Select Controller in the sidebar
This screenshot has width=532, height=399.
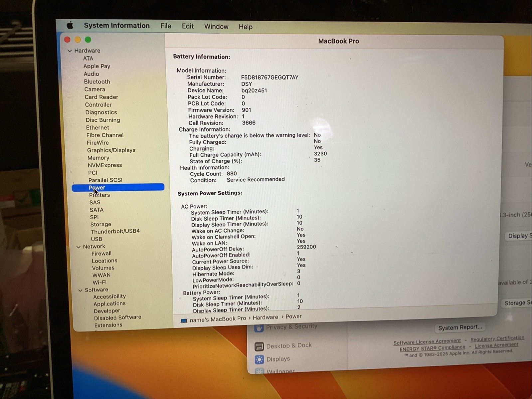[x=98, y=104]
